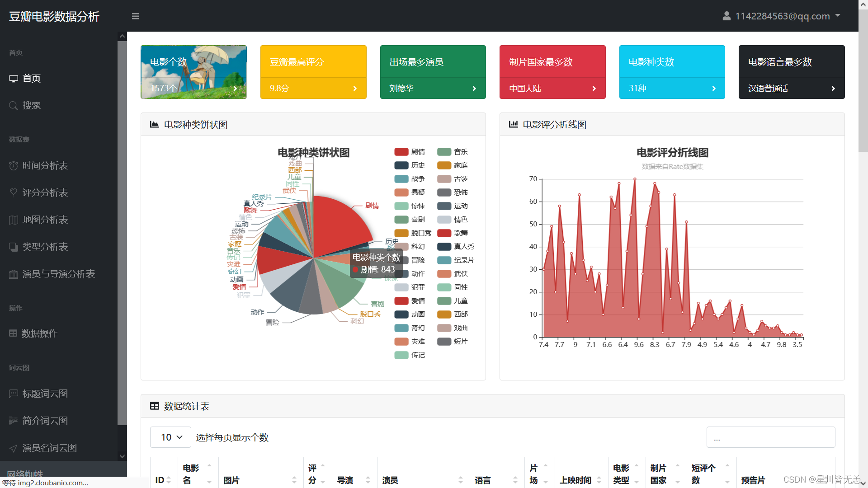Click the sidebar scroll-down arrow
Screen dimensions: 868x488
(x=122, y=456)
